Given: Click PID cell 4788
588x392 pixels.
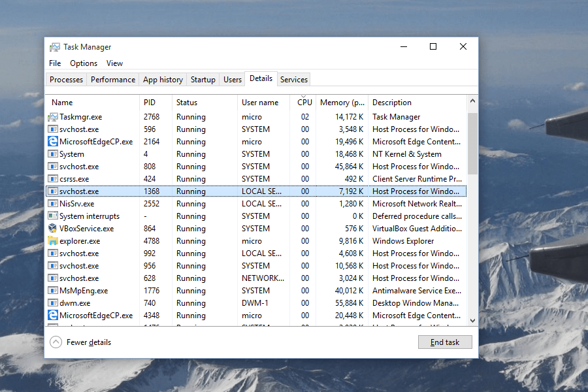Looking at the screenshot, I should [x=152, y=241].
